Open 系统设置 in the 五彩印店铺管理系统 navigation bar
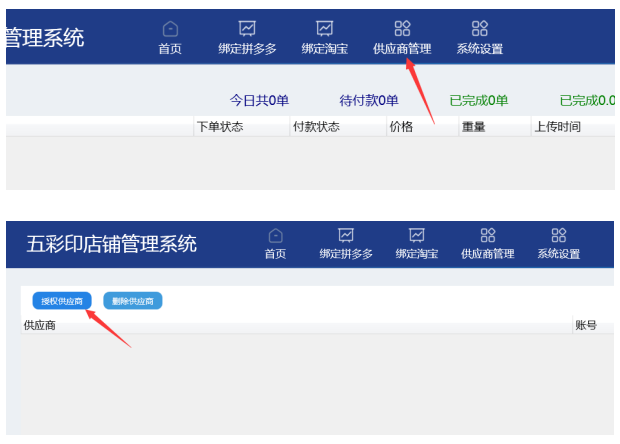 [558, 243]
